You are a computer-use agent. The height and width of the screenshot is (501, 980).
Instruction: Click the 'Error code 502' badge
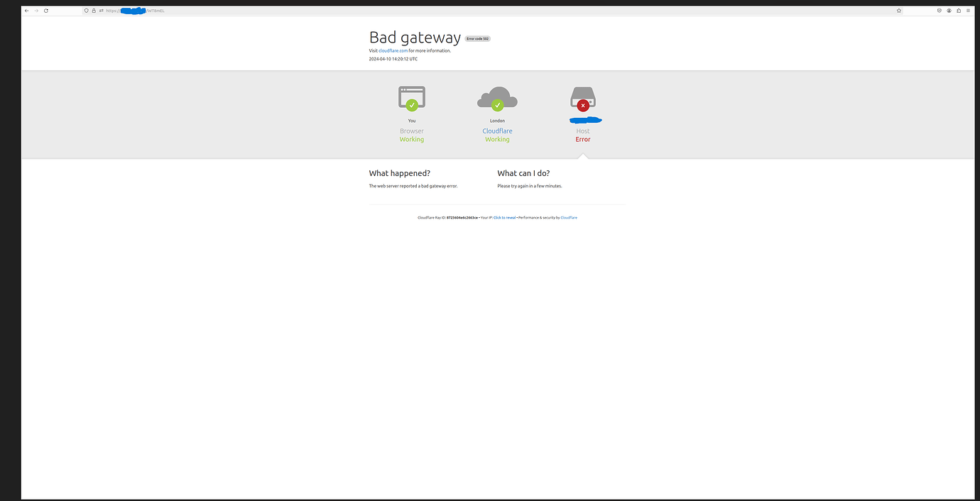coord(478,39)
